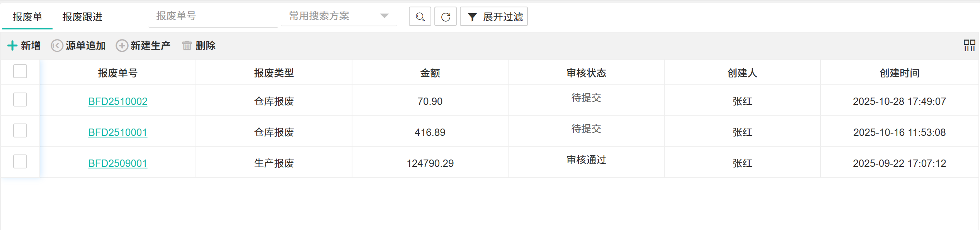This screenshot has width=980, height=230.
Task: Toggle the select-all header checkbox
Action: point(20,72)
